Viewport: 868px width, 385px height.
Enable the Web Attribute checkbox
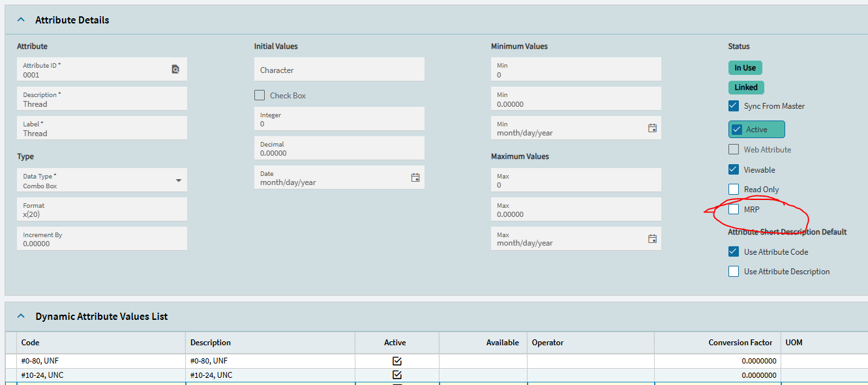pyautogui.click(x=734, y=149)
